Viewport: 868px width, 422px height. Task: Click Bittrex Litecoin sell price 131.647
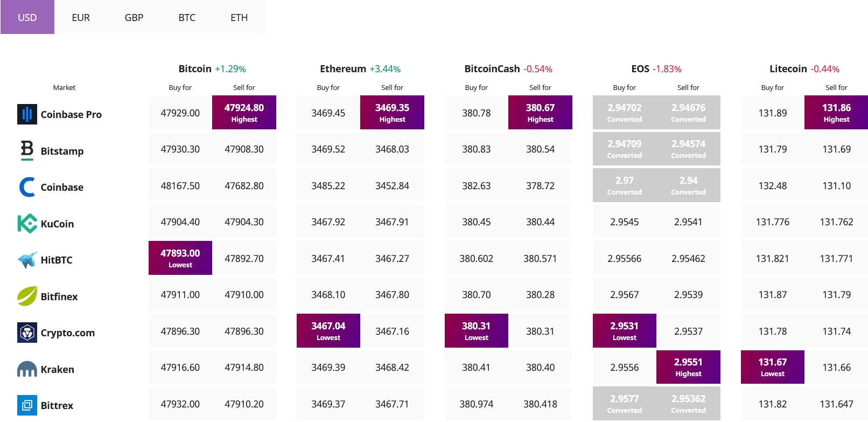(x=836, y=404)
